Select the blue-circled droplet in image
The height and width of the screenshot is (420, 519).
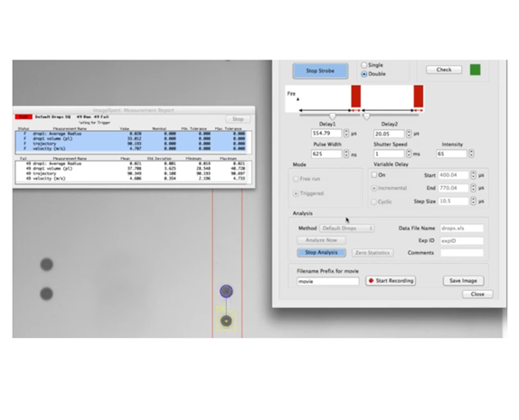tap(226, 292)
